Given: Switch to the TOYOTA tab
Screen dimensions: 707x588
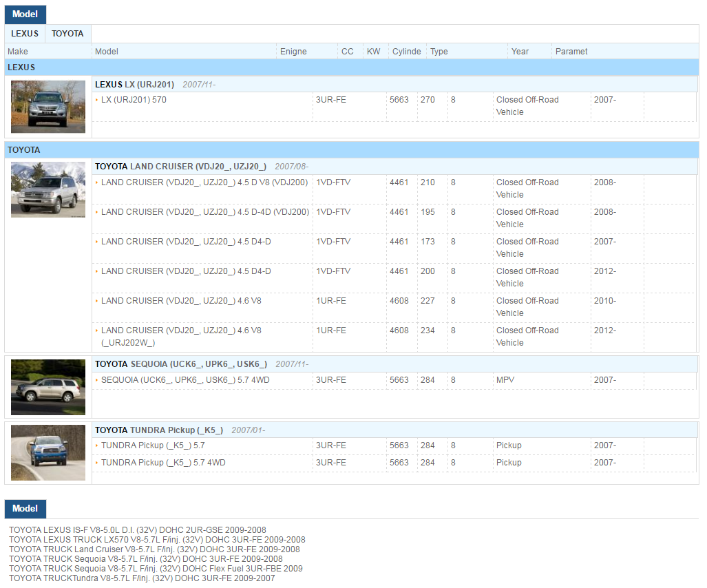Looking at the screenshot, I should [x=67, y=34].
